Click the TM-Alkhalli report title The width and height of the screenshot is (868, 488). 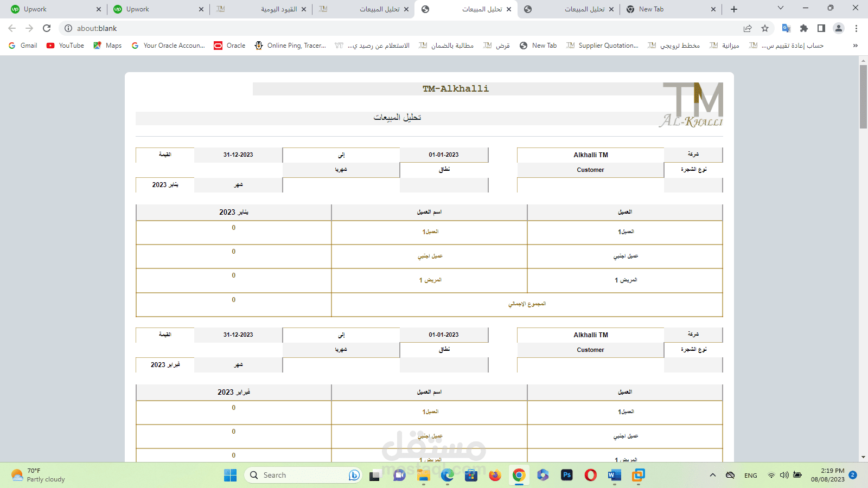[x=456, y=89]
